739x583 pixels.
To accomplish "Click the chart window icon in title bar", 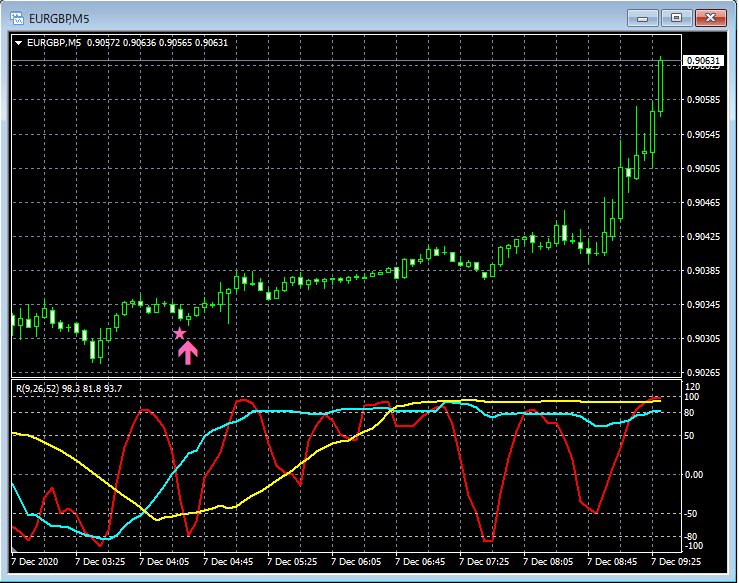I will point(18,17).
